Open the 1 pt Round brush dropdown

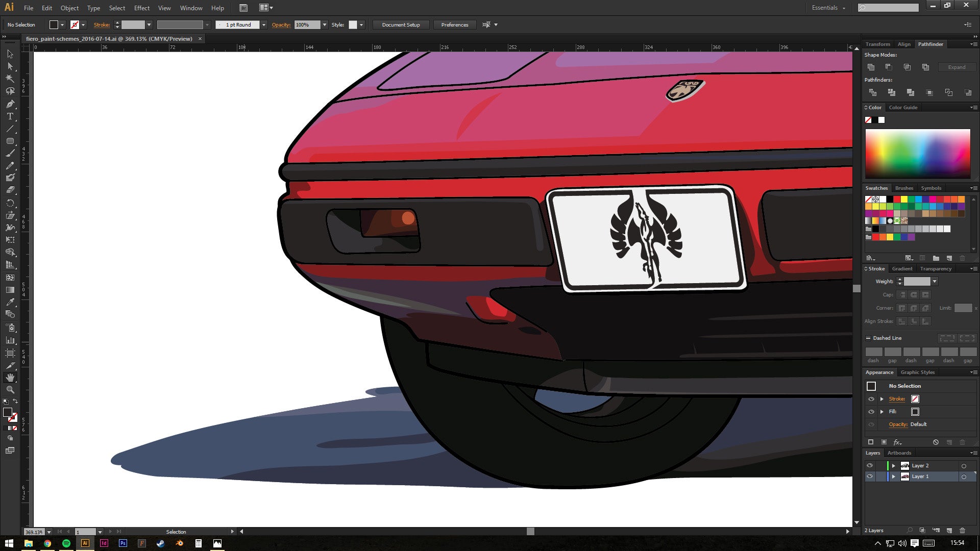coord(264,24)
